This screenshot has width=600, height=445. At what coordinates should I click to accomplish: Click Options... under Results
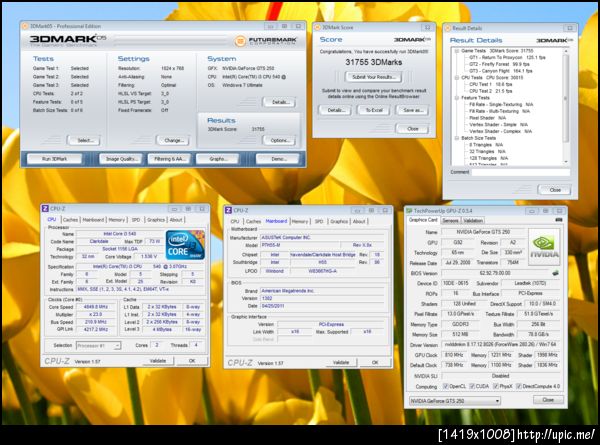[279, 140]
